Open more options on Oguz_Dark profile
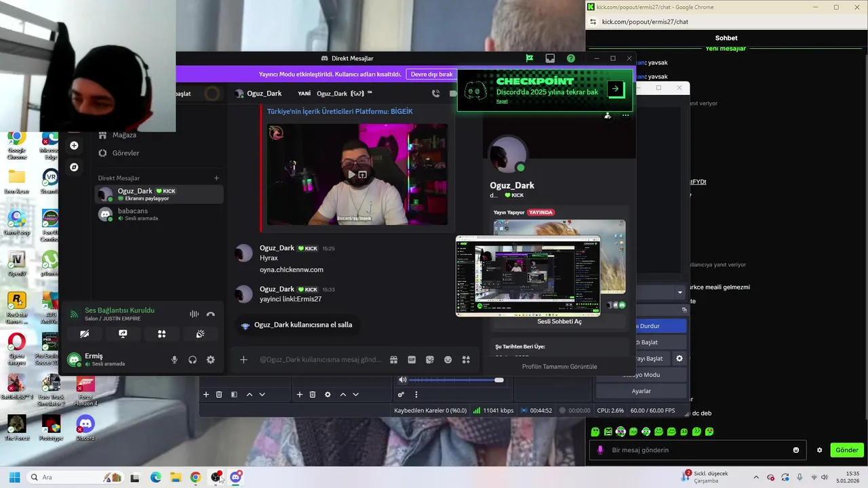The image size is (868, 488). coord(625,115)
